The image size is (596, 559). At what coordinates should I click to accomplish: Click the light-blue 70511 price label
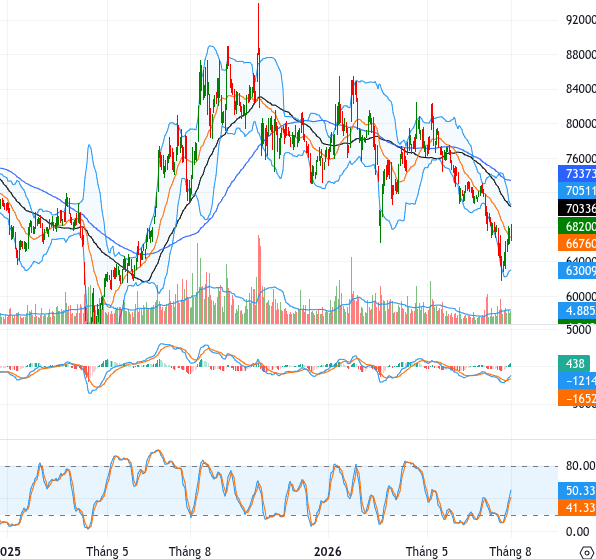tap(577, 190)
